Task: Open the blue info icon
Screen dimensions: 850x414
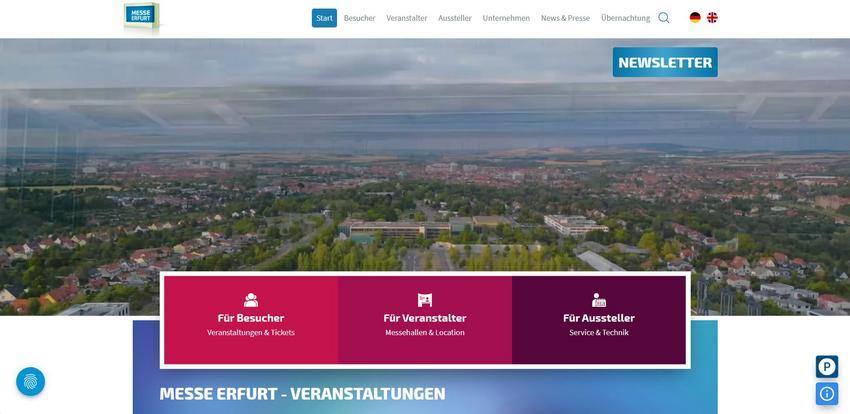Action: (x=827, y=394)
